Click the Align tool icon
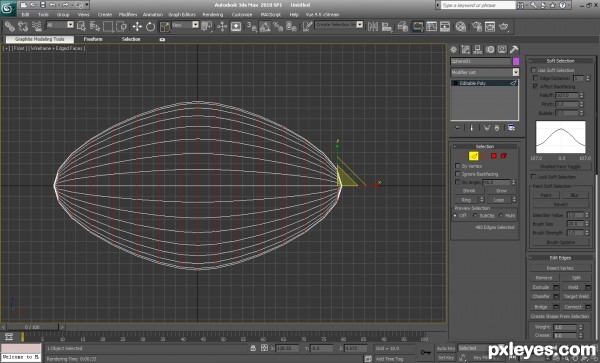 387,26
